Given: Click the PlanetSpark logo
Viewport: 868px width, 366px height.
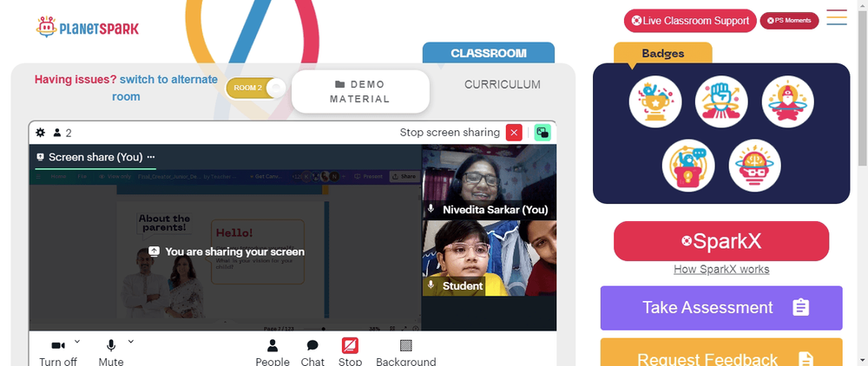Looking at the screenshot, I should [88, 27].
